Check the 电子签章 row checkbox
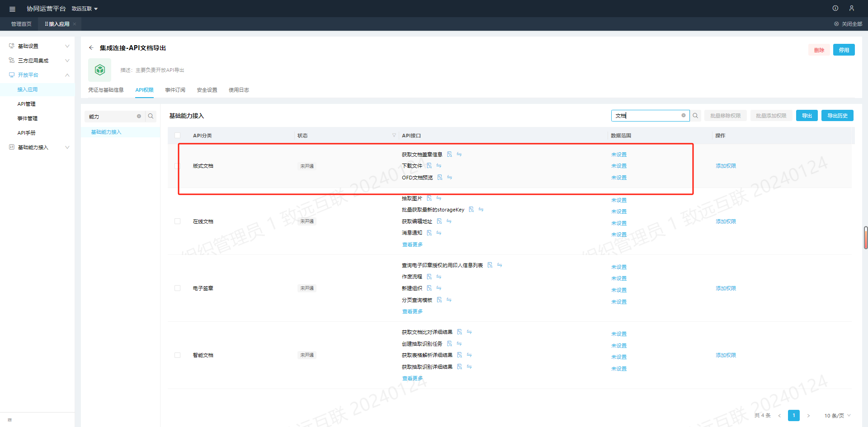Screen dimensions: 868x427 (x=177, y=288)
